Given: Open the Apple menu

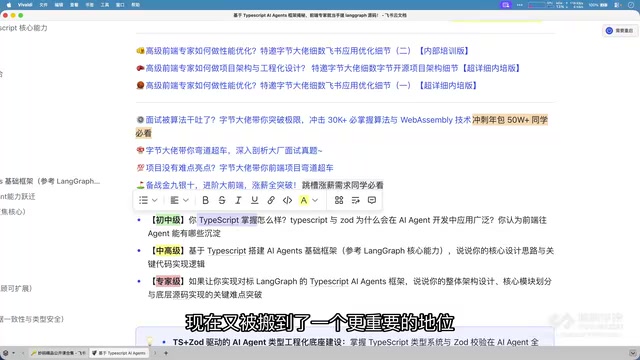Looking at the screenshot, I should 9,5.
